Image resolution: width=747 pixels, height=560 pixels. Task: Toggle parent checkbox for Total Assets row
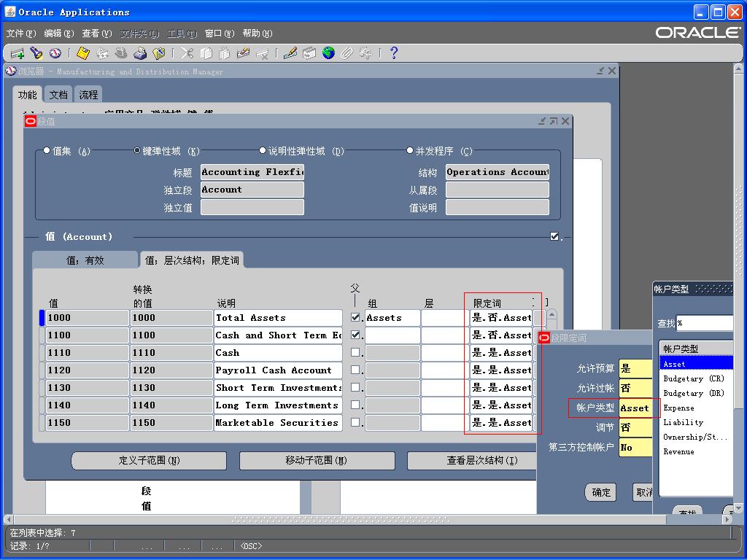tap(355, 317)
